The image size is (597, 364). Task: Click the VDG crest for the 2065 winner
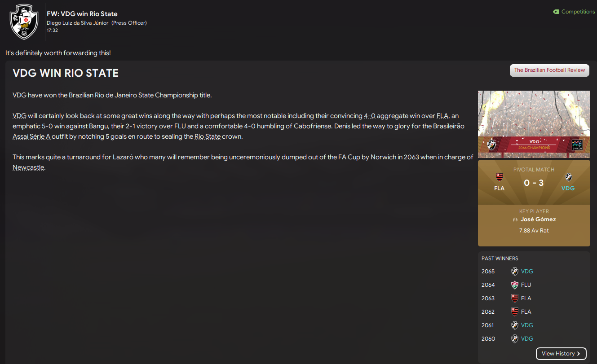515,271
